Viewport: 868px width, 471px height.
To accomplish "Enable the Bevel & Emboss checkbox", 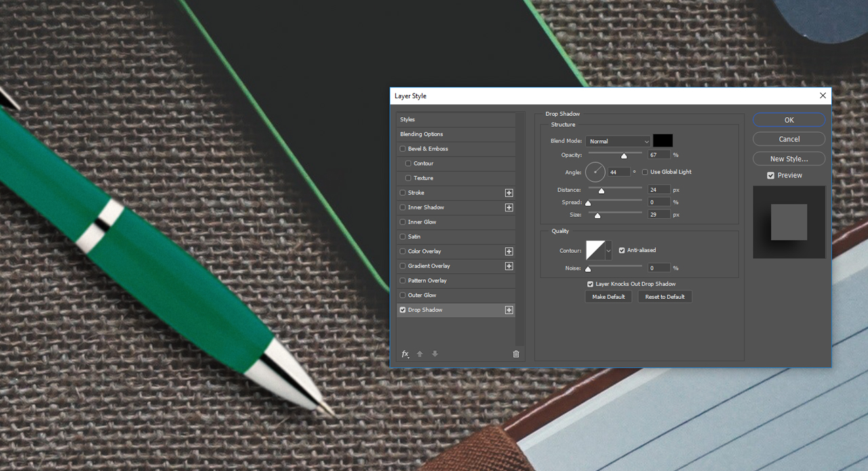I will pyautogui.click(x=403, y=149).
